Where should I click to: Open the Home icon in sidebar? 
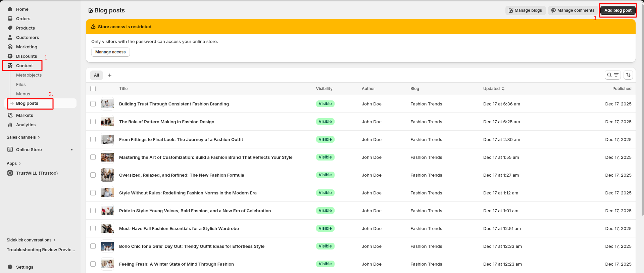pos(10,9)
